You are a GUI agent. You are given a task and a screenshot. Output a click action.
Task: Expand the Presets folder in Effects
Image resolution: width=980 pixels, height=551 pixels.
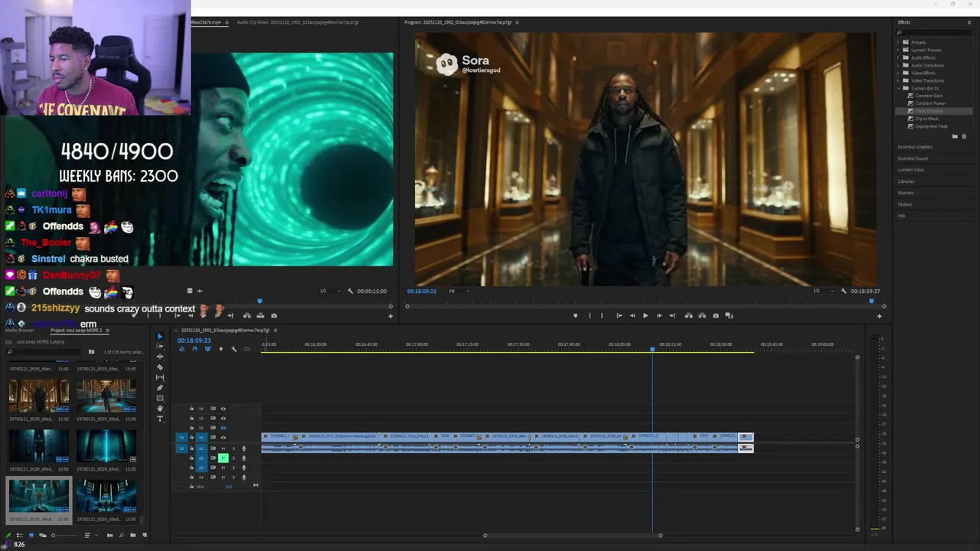[x=900, y=42]
